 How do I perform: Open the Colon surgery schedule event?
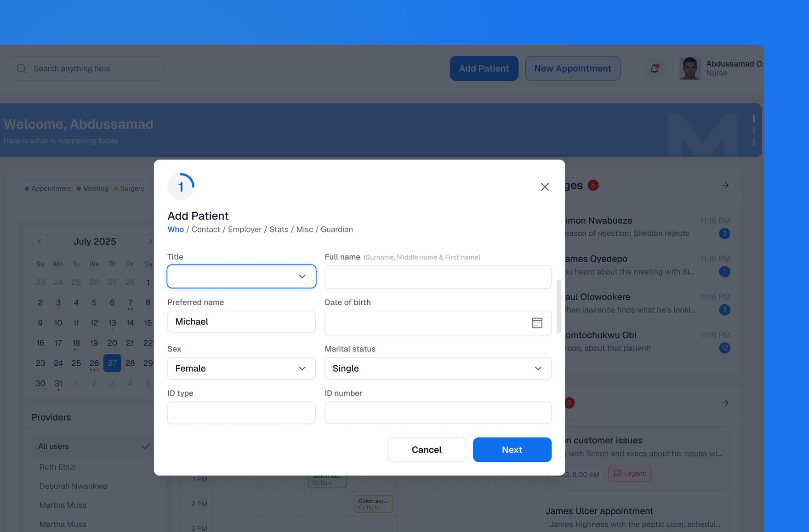373,504
